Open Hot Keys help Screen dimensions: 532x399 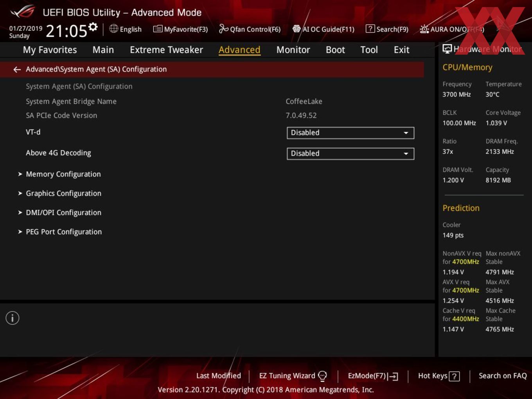click(439, 376)
